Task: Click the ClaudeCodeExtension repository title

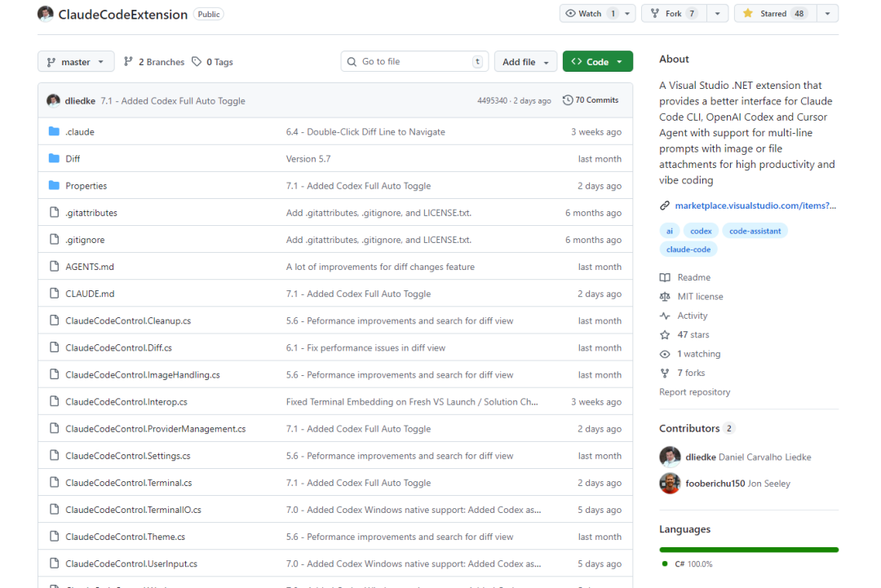Action: (x=123, y=14)
